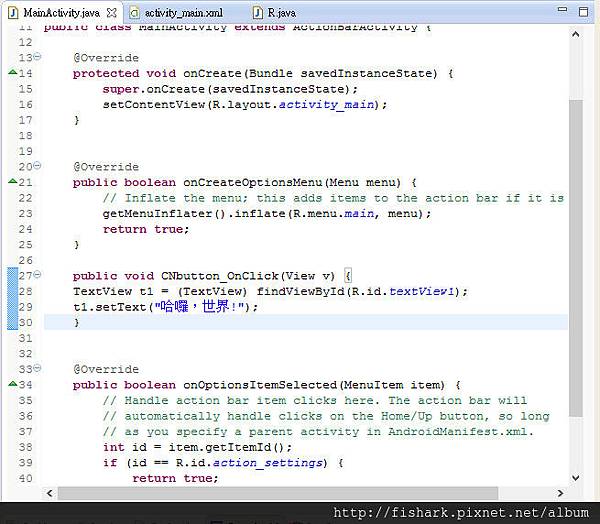
Task: Click the override marker on line 14
Action: [13, 72]
